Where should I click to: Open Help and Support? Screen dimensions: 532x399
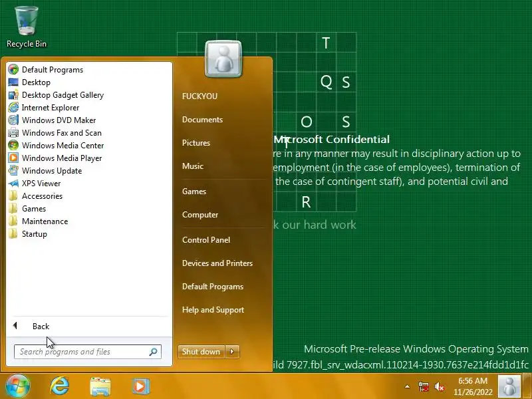(213, 310)
